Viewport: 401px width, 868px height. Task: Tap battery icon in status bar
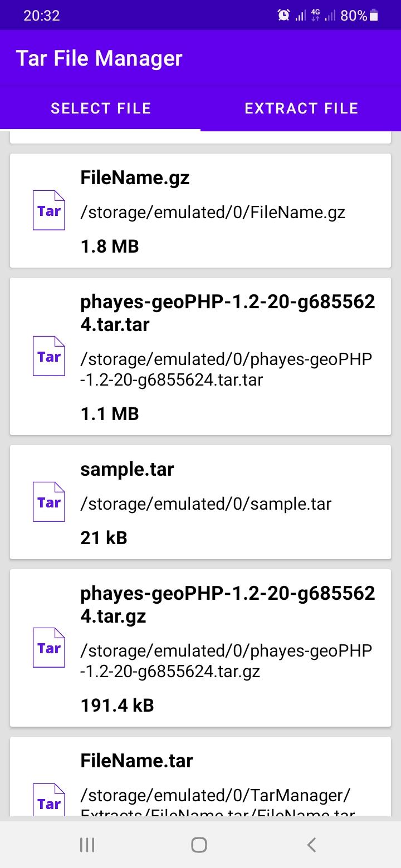click(x=374, y=16)
